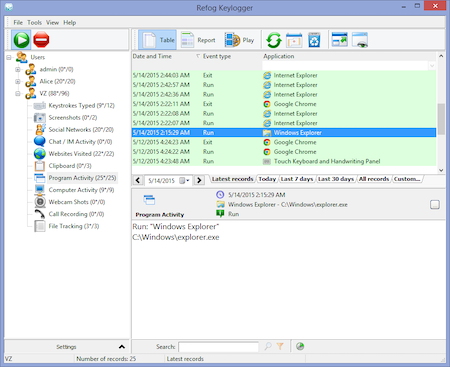Open Websites Visited category
The image size is (450, 367).
click(x=81, y=154)
